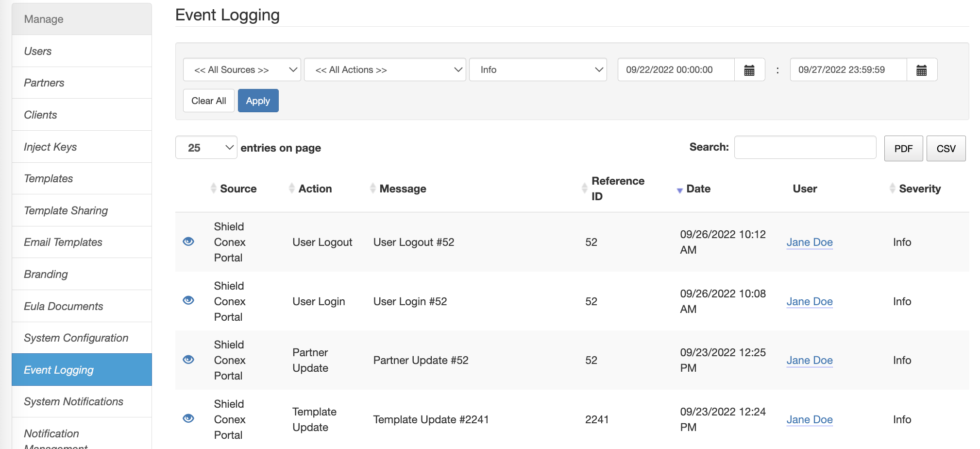This screenshot has width=980, height=449.
Task: Click the Clear All filters button
Action: coord(209,101)
